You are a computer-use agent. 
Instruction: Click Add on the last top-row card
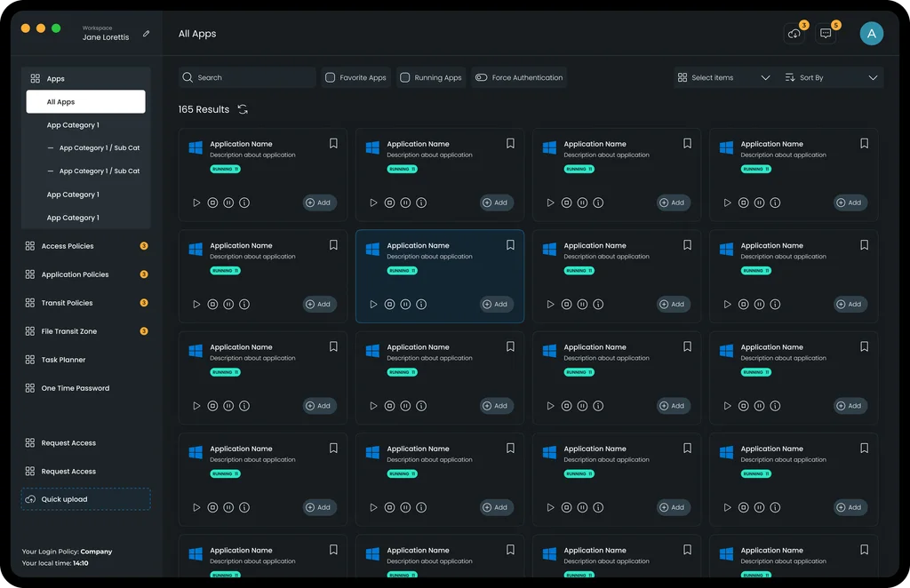(x=850, y=203)
